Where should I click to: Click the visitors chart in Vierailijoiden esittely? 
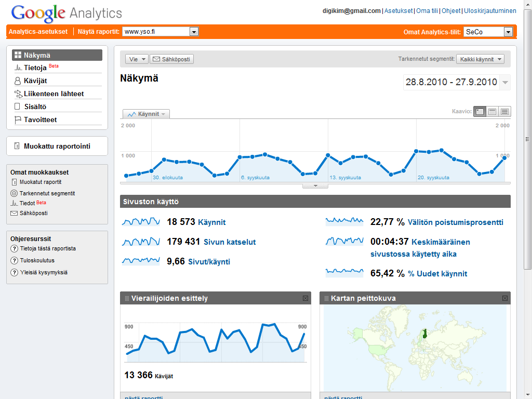click(x=216, y=343)
